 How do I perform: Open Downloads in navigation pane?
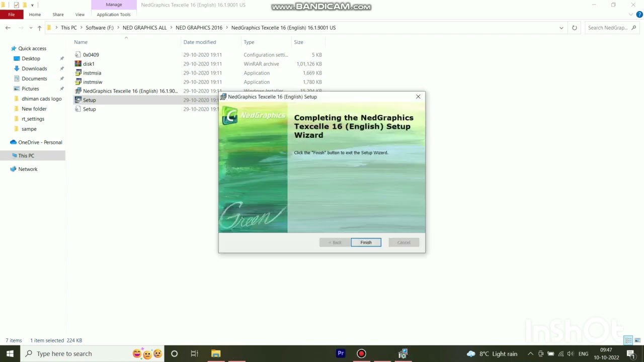click(34, 68)
